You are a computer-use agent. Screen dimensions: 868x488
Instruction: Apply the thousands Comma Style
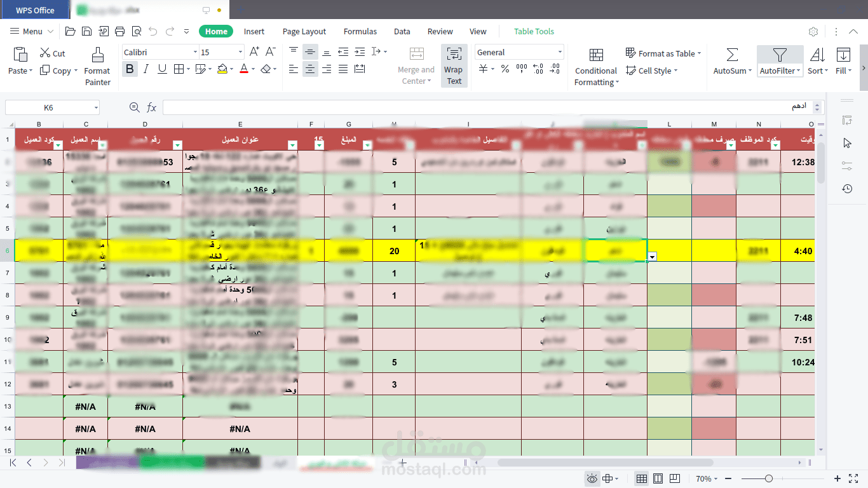(x=522, y=69)
